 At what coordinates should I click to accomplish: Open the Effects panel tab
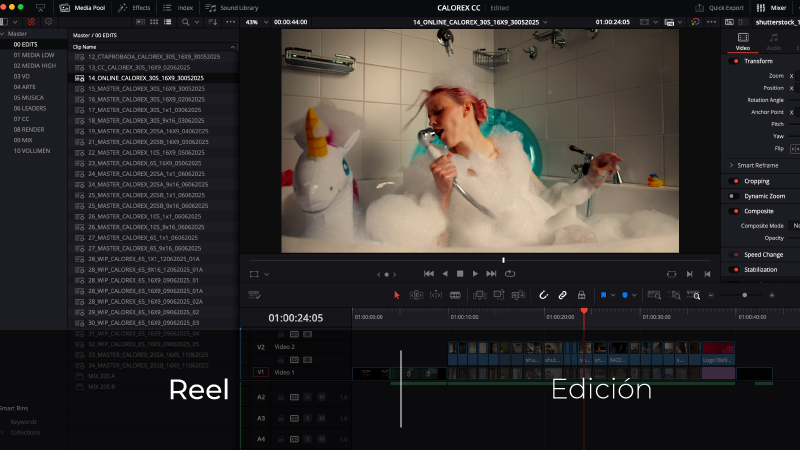(134, 8)
